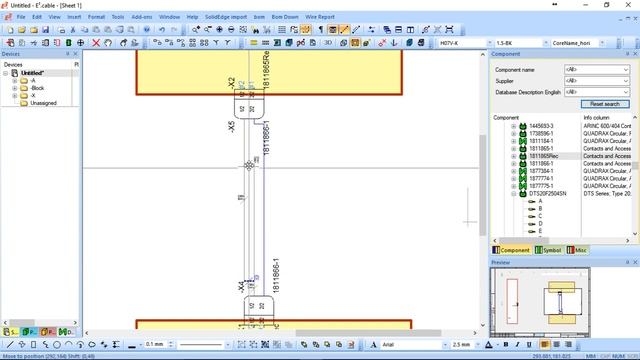640x360 pixels.
Task: Toggle center text alignment
Action: pos(556,345)
